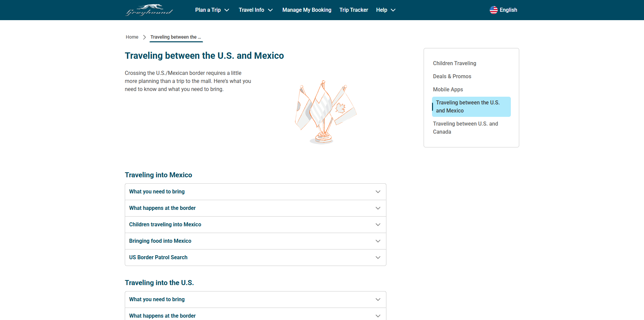This screenshot has height=320, width=644.
Task: Expand Bringing food into Mexico section
Action: click(x=255, y=241)
